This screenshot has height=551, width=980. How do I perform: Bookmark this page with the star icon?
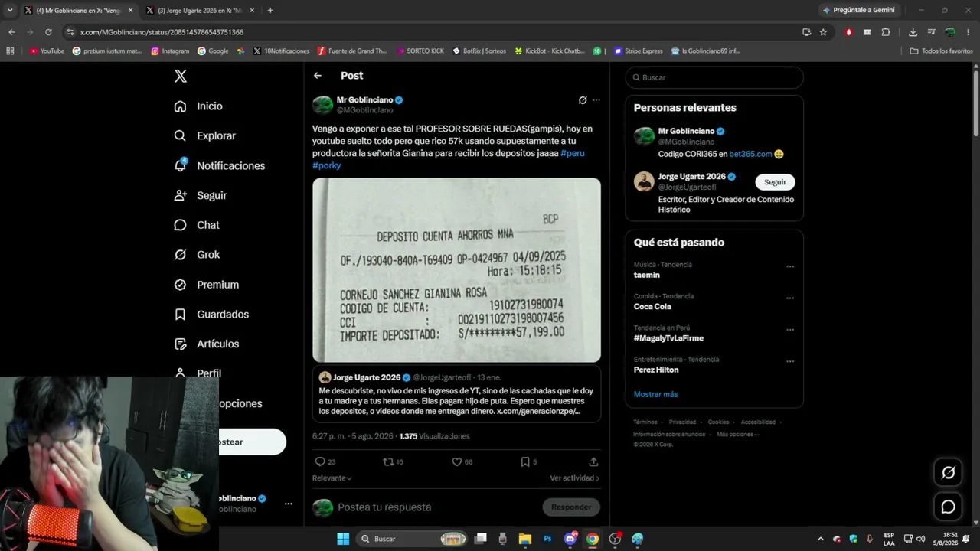823,32
